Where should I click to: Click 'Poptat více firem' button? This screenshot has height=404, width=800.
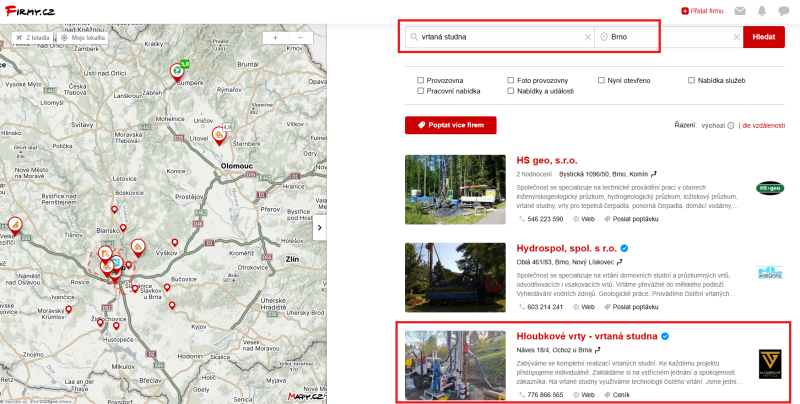pos(451,125)
